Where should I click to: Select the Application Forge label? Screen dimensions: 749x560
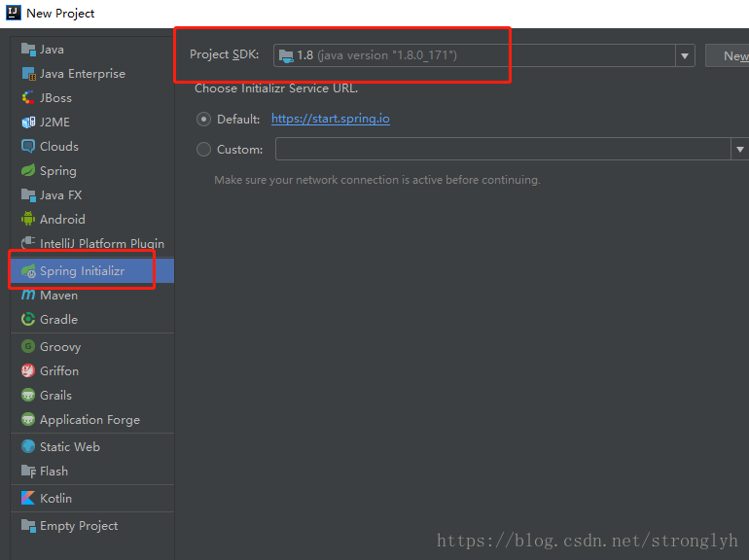90,420
